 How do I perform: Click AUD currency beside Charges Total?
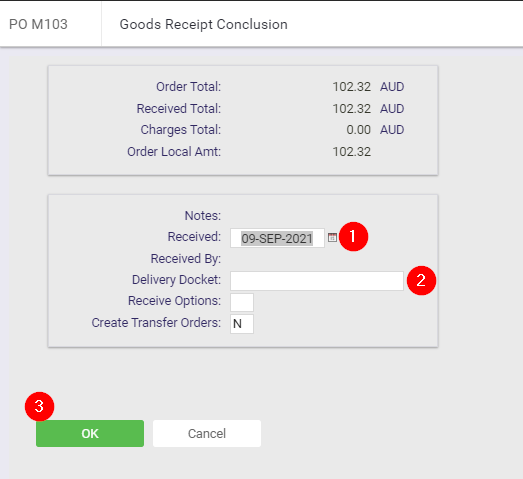[392, 130]
